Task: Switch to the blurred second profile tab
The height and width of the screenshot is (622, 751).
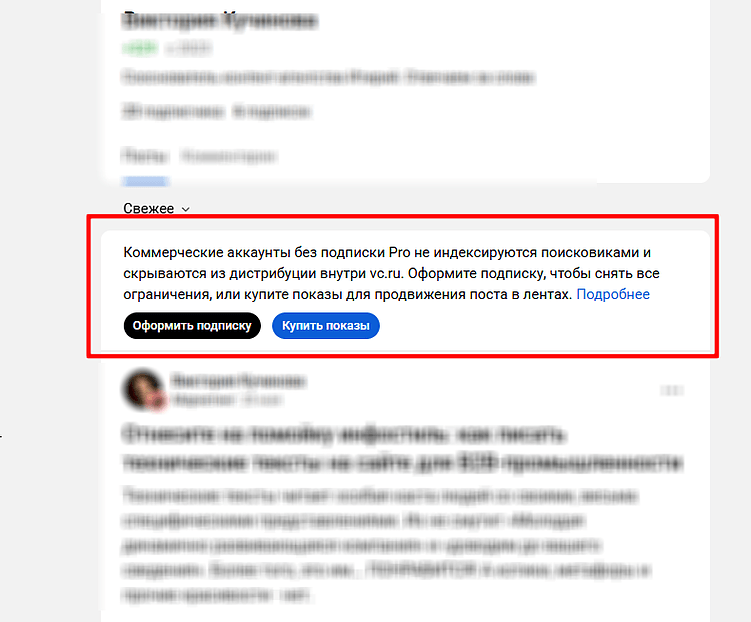Action: point(229,156)
